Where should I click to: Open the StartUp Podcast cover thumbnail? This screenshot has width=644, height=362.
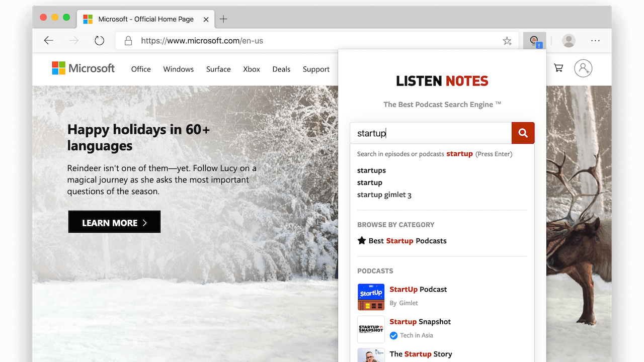click(371, 297)
